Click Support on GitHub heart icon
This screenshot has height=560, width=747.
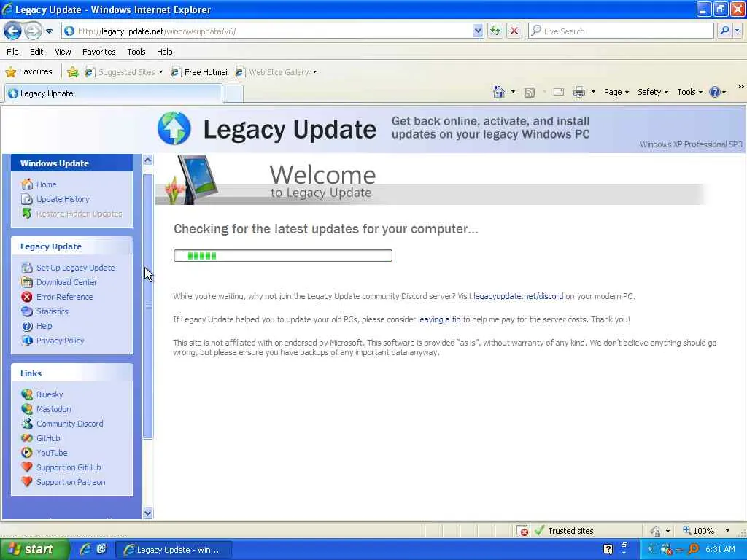pyautogui.click(x=27, y=467)
